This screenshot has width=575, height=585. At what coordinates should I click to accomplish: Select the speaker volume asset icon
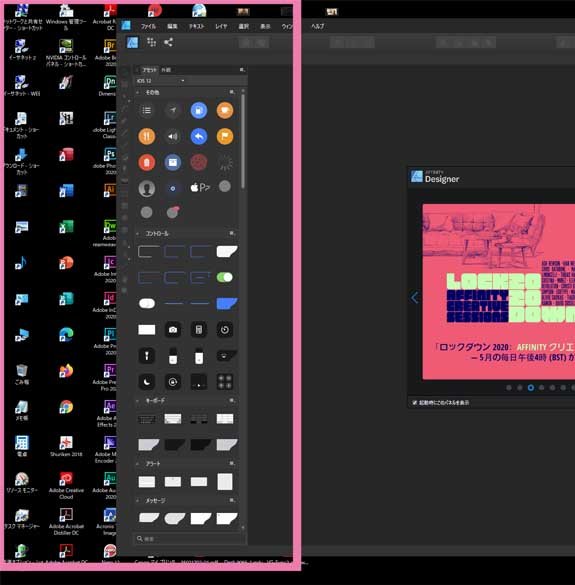pos(173,137)
